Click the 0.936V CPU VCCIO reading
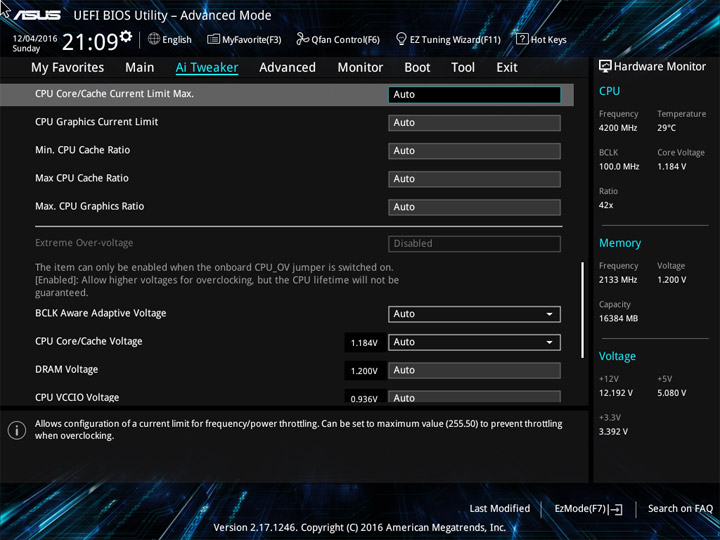The height and width of the screenshot is (540, 720). [x=364, y=398]
